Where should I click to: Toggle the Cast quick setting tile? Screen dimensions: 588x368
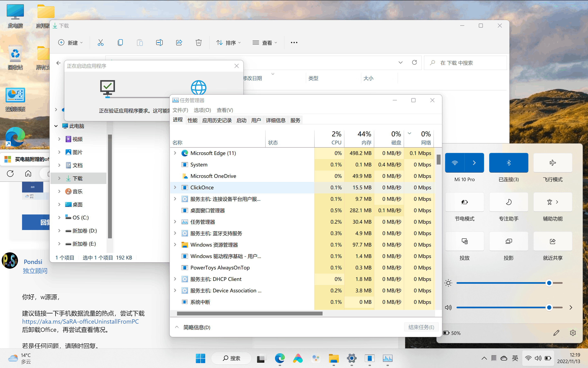464,241
